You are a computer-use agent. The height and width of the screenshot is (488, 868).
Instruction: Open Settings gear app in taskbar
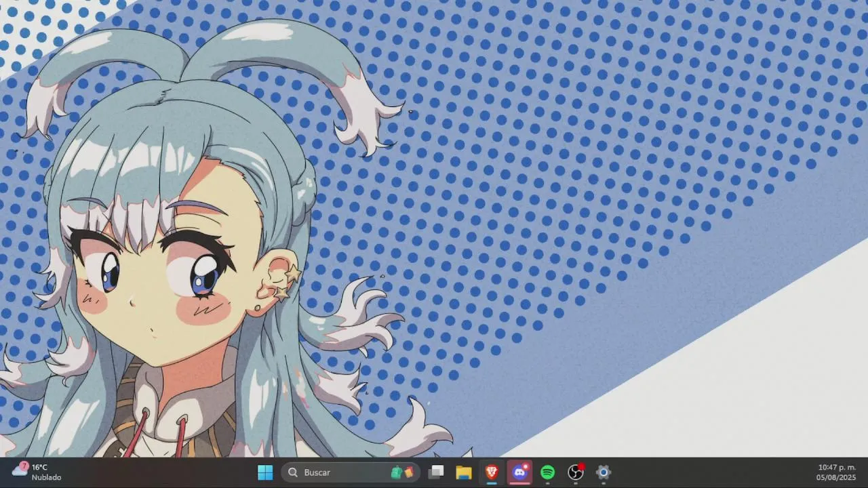[604, 472]
